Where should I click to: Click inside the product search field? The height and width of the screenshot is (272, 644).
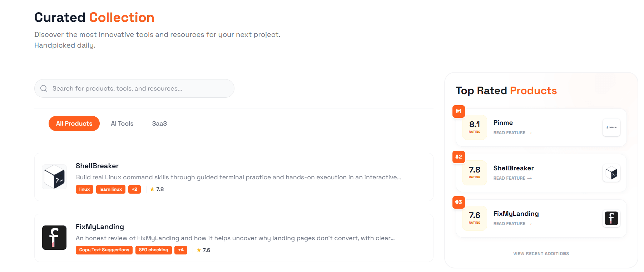(x=134, y=88)
